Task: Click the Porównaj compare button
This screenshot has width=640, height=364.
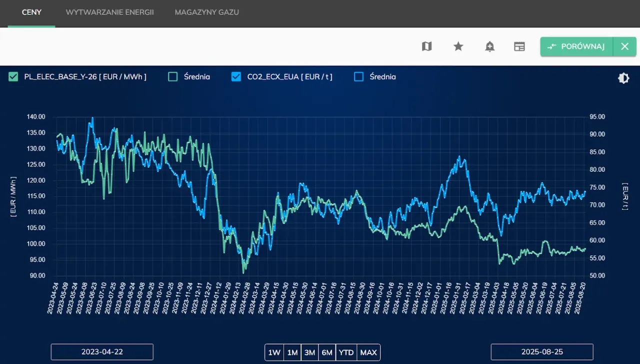Action: (x=576, y=46)
